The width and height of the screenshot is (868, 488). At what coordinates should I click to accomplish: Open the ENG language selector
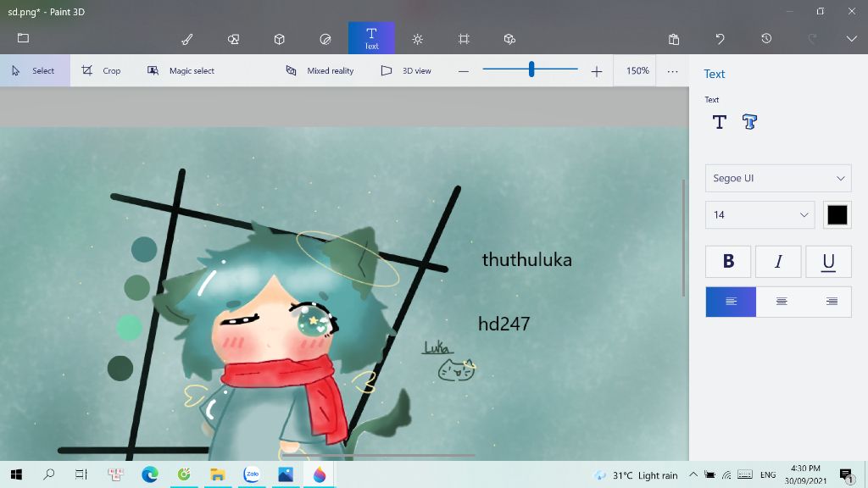pyautogui.click(x=768, y=474)
